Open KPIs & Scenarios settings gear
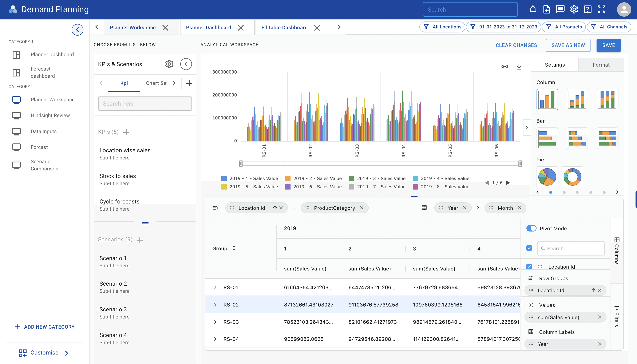The image size is (637, 364). [x=169, y=64]
